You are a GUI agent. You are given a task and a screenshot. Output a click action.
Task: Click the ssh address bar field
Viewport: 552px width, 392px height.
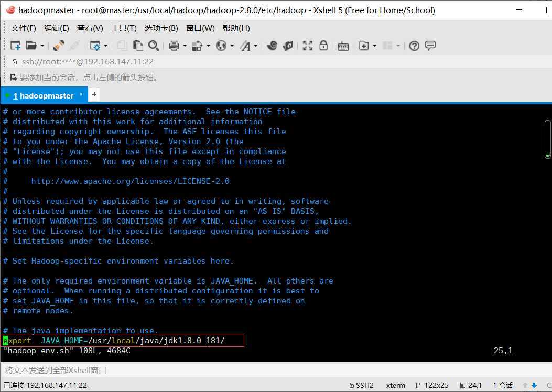278,62
